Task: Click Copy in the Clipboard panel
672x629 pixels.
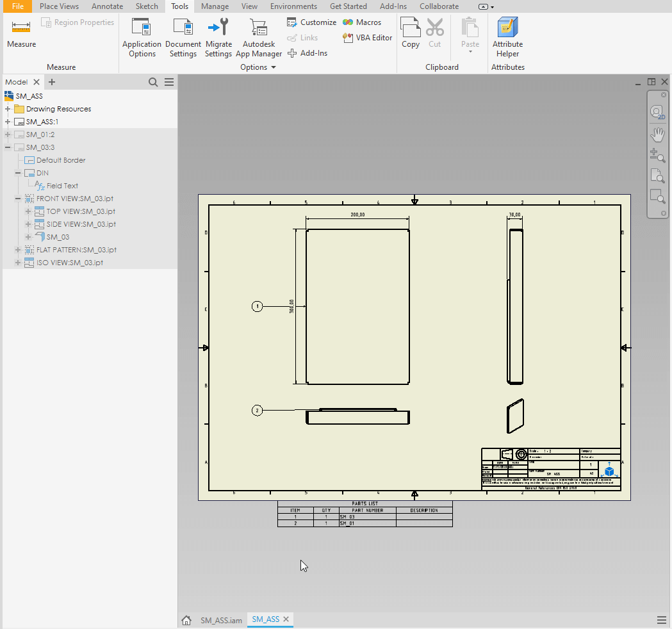Action: (411, 33)
